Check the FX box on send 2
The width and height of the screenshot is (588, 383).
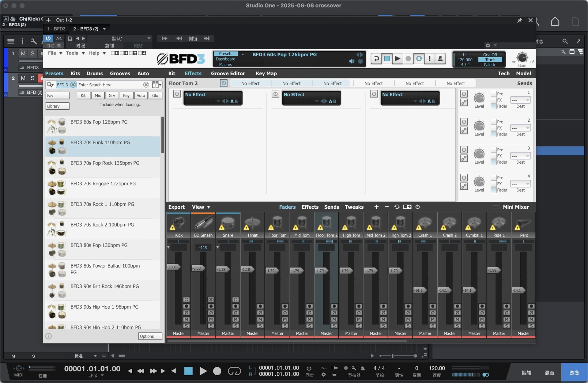pyautogui.click(x=494, y=128)
